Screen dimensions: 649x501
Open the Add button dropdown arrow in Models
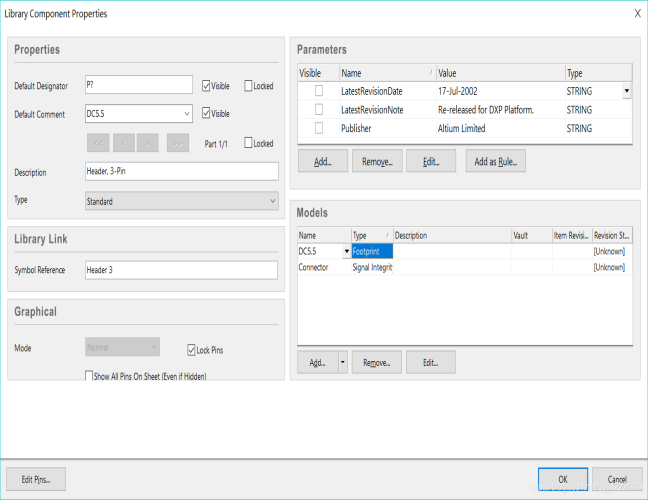342,362
